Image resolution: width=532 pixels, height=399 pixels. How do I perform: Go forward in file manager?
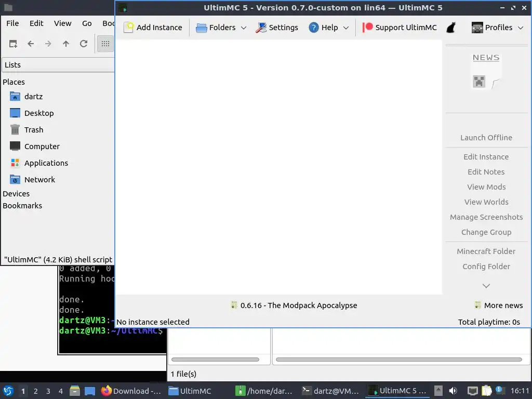48,44
